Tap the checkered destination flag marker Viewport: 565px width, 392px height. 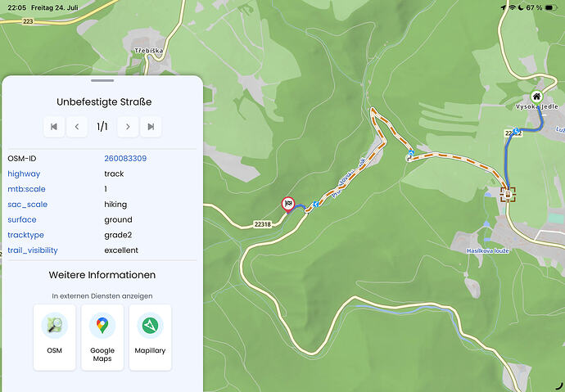(x=288, y=204)
